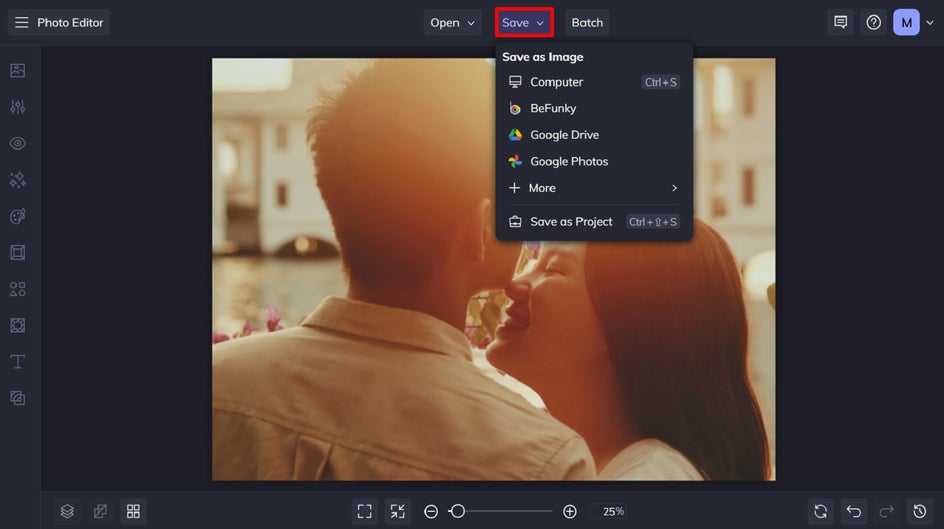Viewport: 944px width, 529px height.
Task: Collapse the Save dropdown
Action: (524, 22)
